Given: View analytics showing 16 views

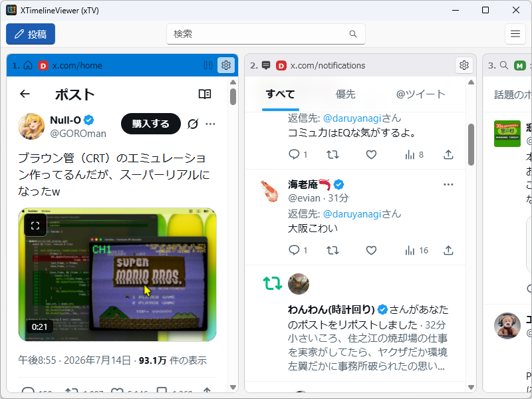Looking at the screenshot, I should tap(416, 251).
